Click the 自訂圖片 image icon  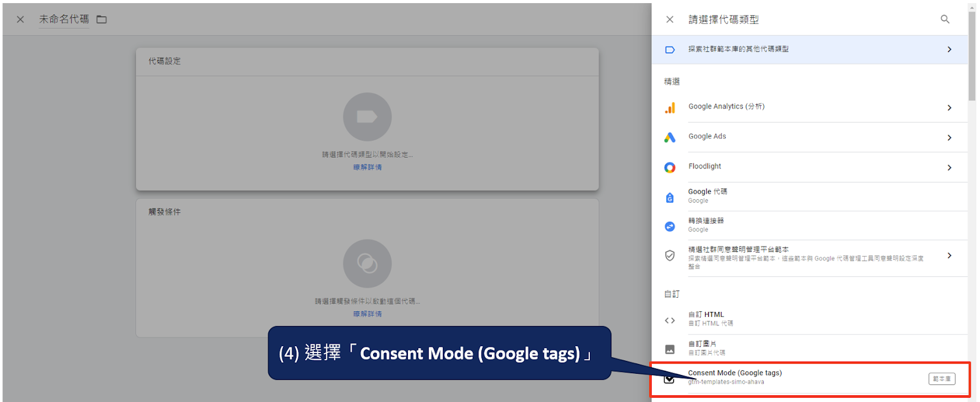tap(670, 349)
